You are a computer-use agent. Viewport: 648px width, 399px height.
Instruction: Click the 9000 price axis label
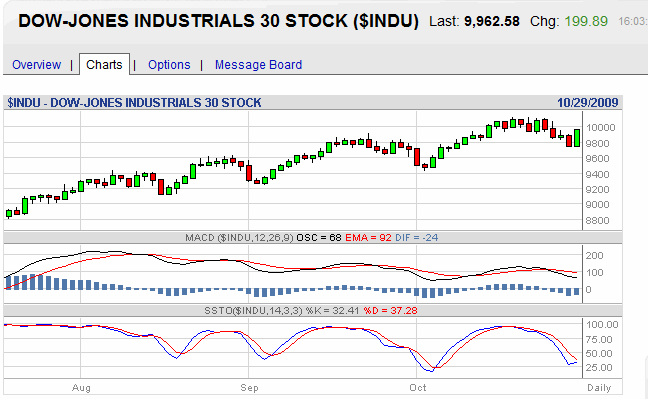click(x=598, y=205)
